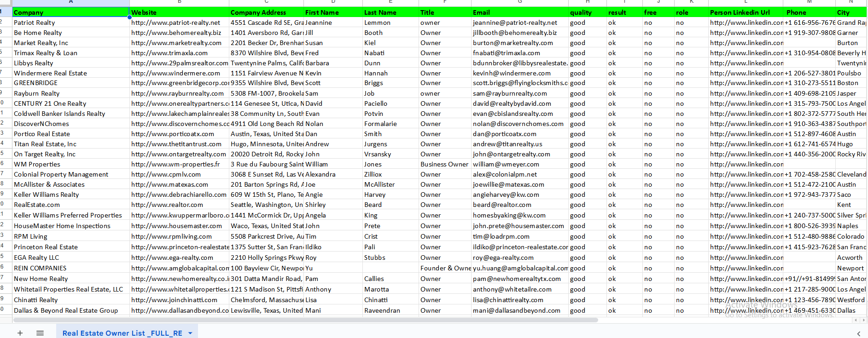Image resolution: width=868 pixels, height=338 pixels.
Task: Select phone +1 123-456-7890 cell
Action: [809, 300]
